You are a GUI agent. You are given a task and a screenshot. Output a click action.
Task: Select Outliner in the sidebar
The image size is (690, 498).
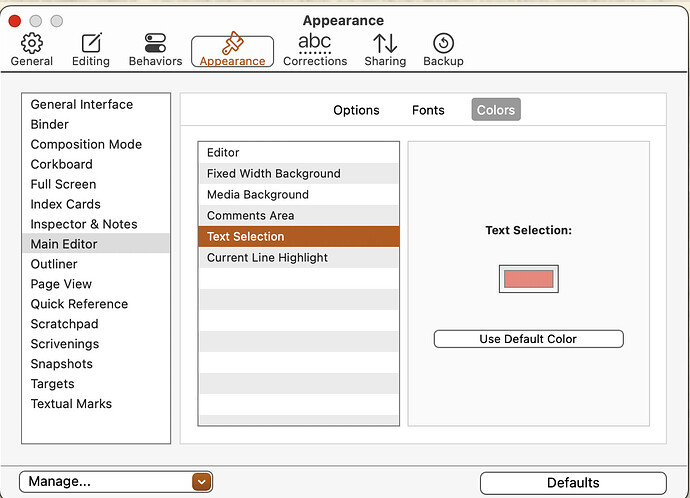95,264
